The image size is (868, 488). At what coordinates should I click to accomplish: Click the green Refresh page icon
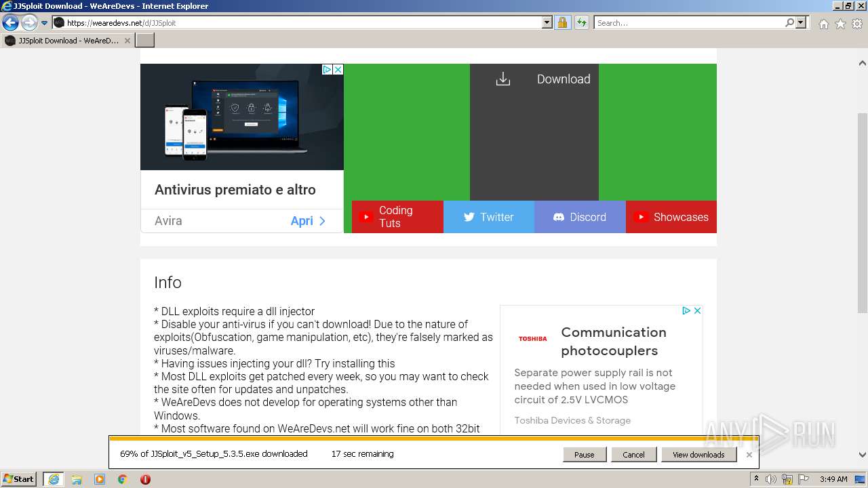581,23
